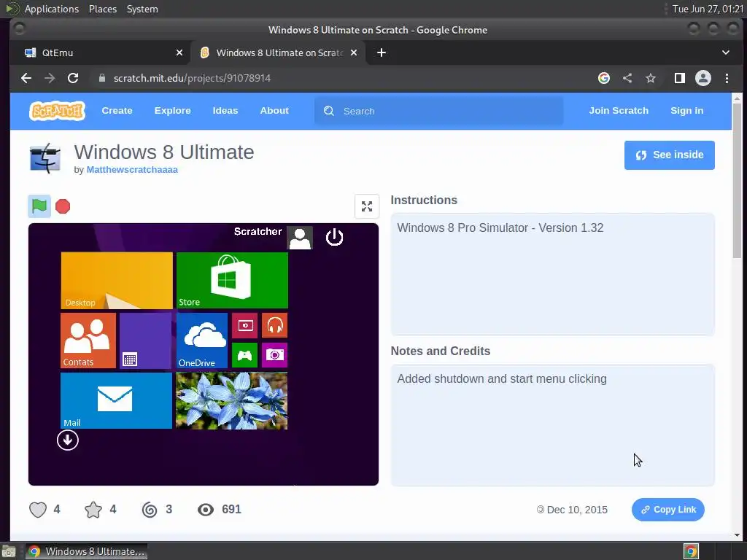Love this project with the heart icon
Viewport: 747px width, 560px height.
pos(38,510)
